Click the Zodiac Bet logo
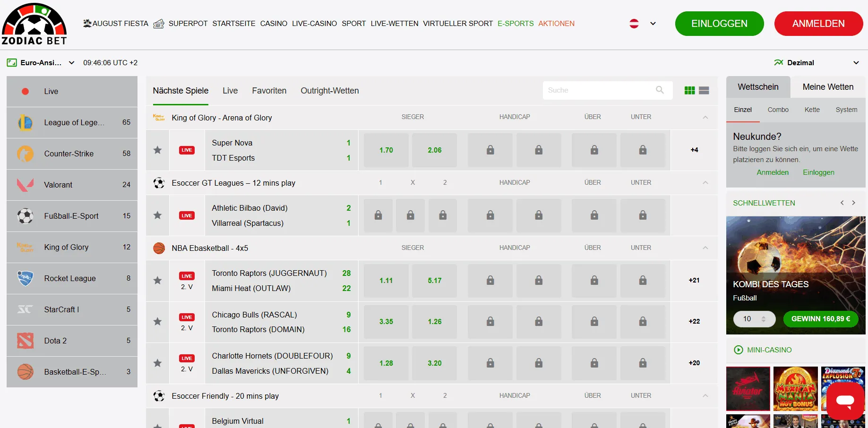Screen dimensions: 868x428 34,24
